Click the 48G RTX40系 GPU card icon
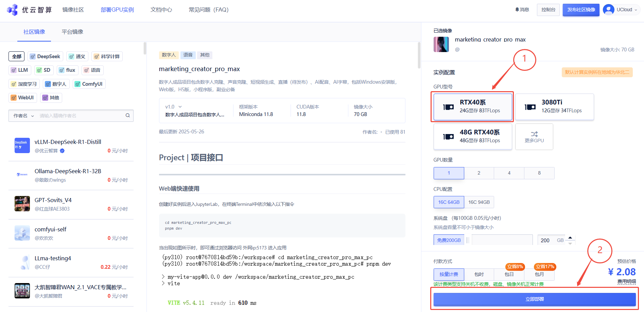Viewport: 644px width, 312px height. pyautogui.click(x=449, y=137)
